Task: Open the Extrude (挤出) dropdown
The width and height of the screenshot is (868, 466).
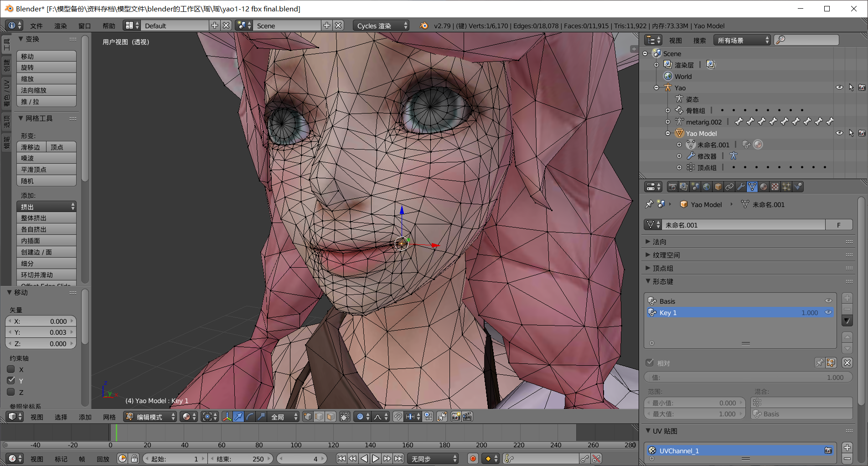Action: click(46, 207)
